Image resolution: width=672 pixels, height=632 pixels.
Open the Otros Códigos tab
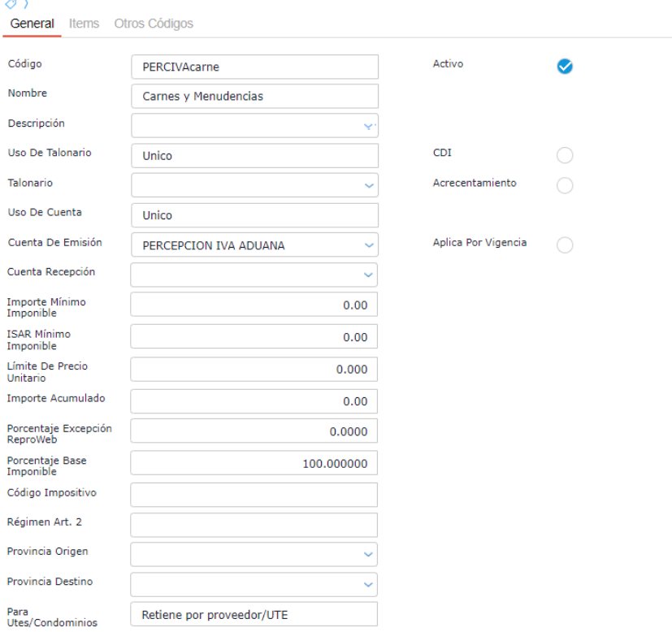point(154,24)
